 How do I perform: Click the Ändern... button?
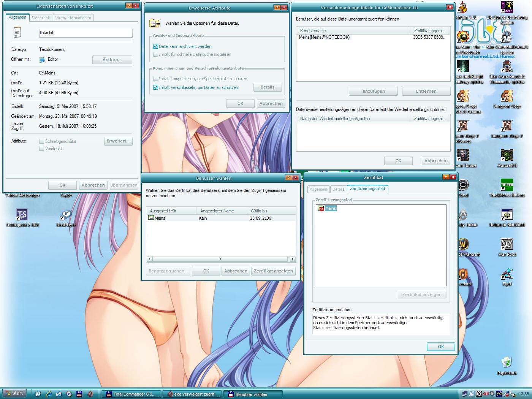112,60
